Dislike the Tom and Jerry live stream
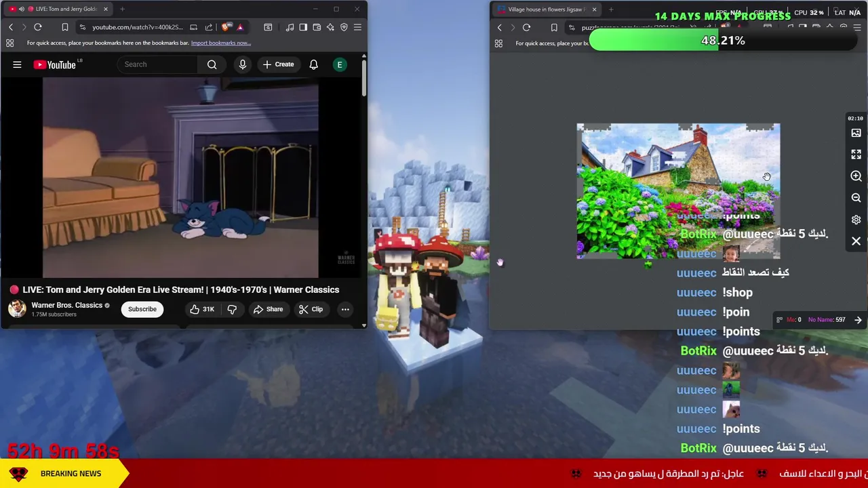Image resolution: width=868 pixels, height=488 pixels. [x=232, y=309]
